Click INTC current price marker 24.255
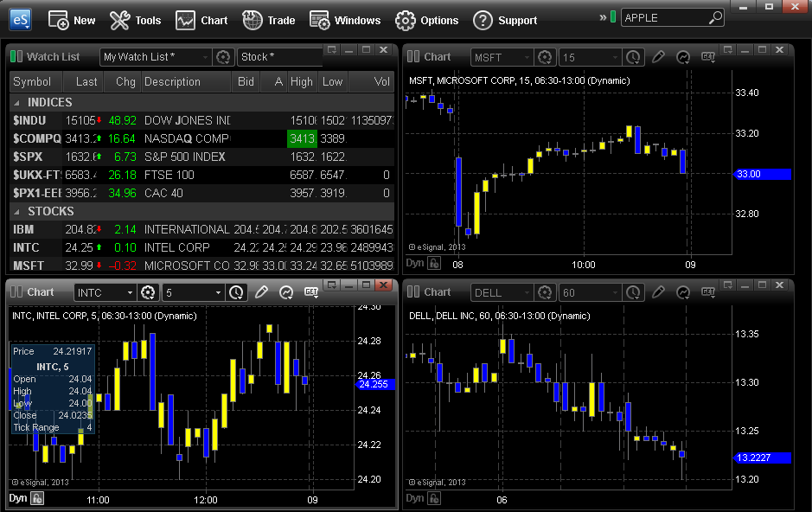 coord(375,384)
